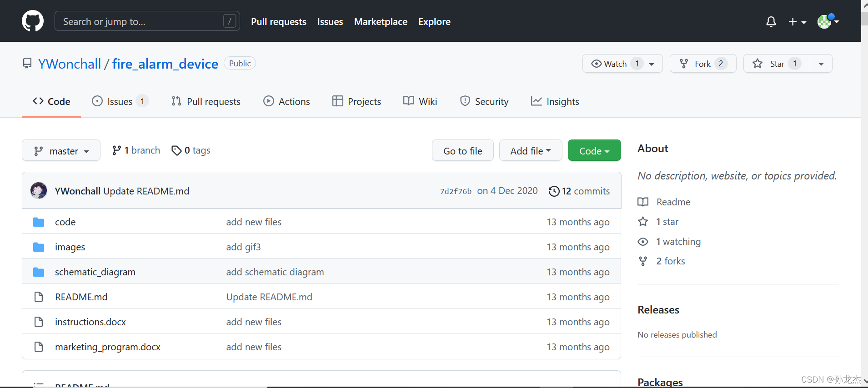Open the Releases heading link
This screenshot has height=388, width=868.
click(658, 310)
